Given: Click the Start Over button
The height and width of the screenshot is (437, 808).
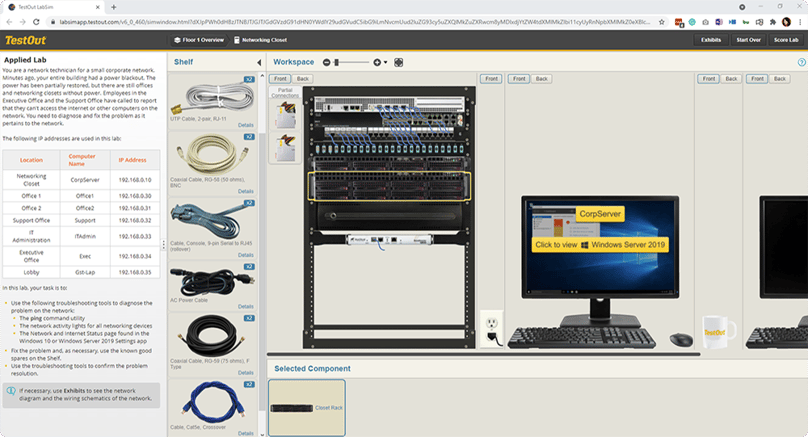Looking at the screenshot, I should pos(748,40).
